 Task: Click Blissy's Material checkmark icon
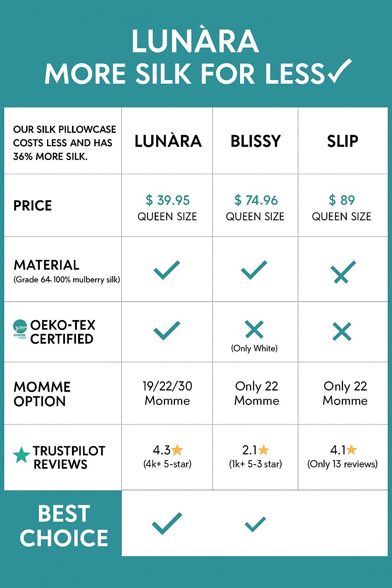(254, 270)
